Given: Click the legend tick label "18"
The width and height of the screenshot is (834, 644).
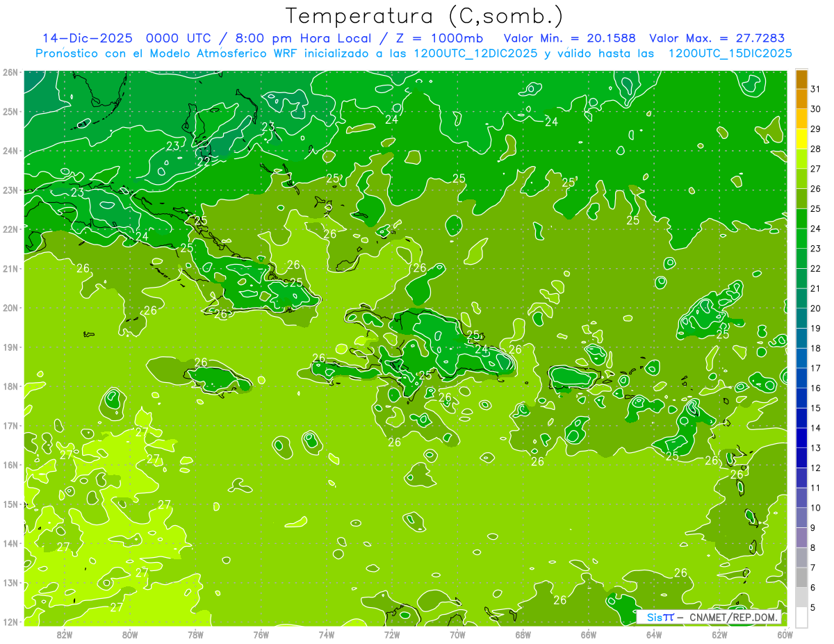Looking at the screenshot, I should pyautogui.click(x=815, y=348).
